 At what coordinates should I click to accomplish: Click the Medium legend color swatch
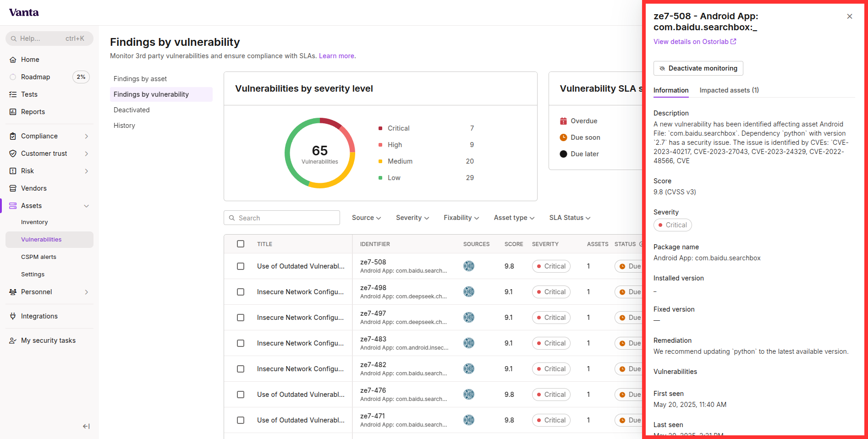380,161
